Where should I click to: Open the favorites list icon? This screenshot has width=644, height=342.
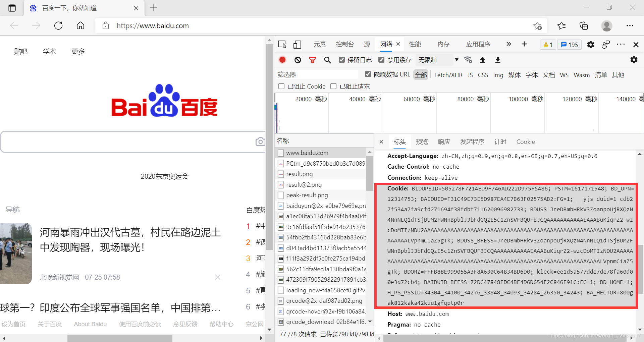click(561, 26)
